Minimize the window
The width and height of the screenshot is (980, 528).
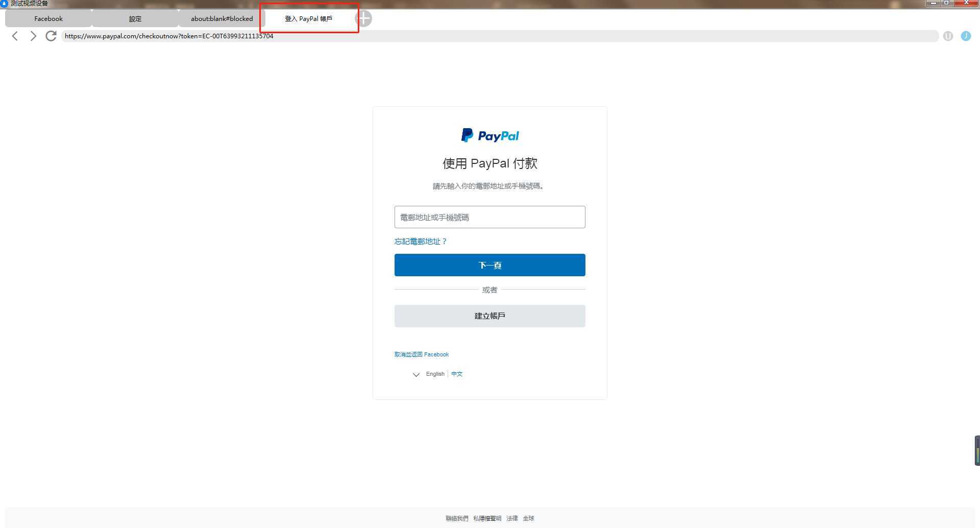click(934, 3)
